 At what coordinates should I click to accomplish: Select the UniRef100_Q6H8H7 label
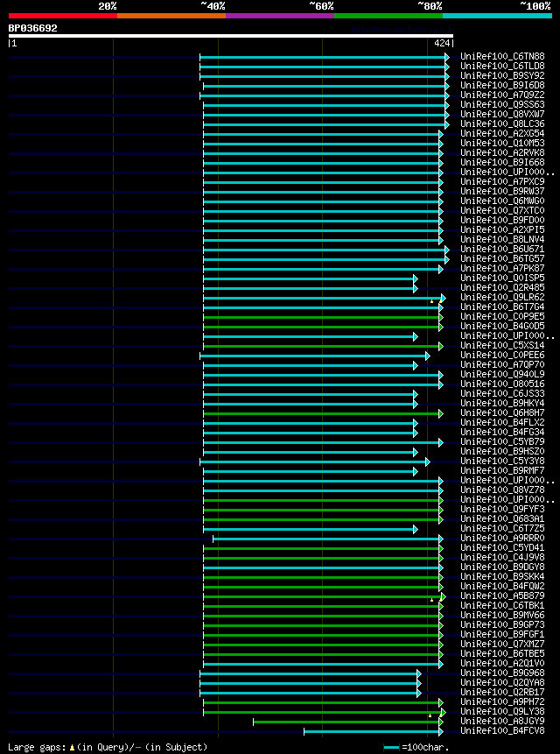click(502, 412)
